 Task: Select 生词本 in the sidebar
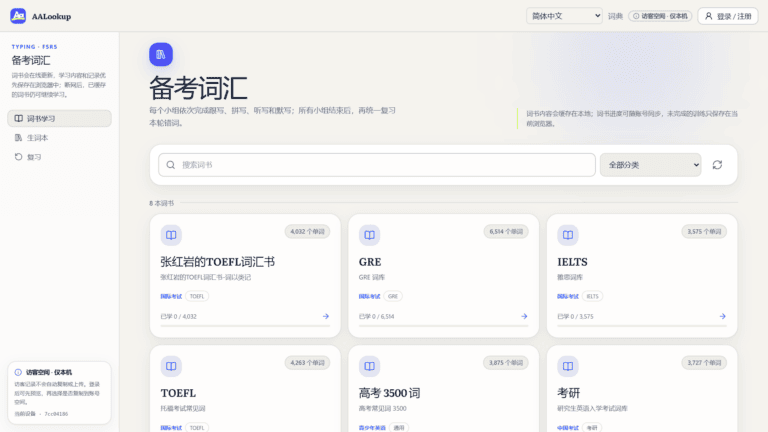[59, 138]
